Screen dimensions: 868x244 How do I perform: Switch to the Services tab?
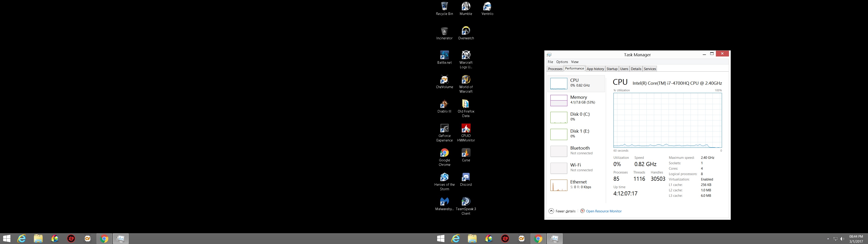pyautogui.click(x=650, y=69)
